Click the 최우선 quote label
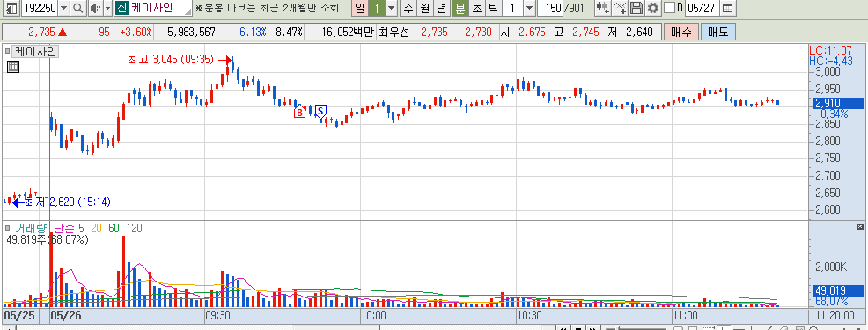Image resolution: width=868 pixels, height=330 pixels. (394, 32)
